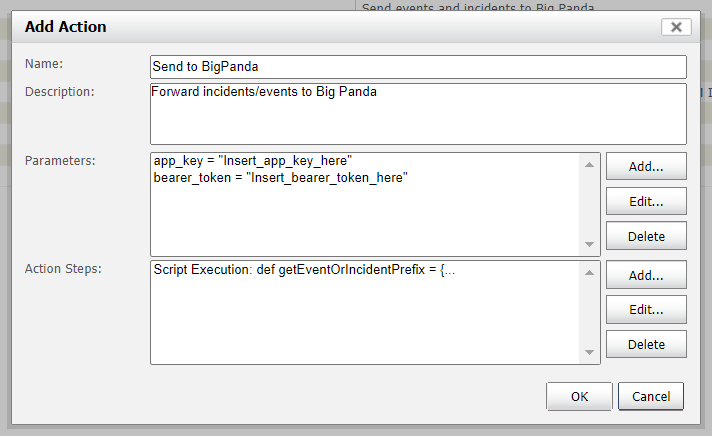The image size is (712, 436).
Task: Add a new parameter with Parameters Add button
Action: point(646,166)
